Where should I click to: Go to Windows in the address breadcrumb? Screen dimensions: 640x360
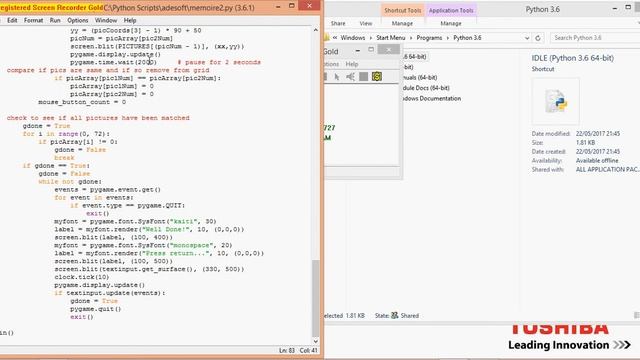pos(353,38)
